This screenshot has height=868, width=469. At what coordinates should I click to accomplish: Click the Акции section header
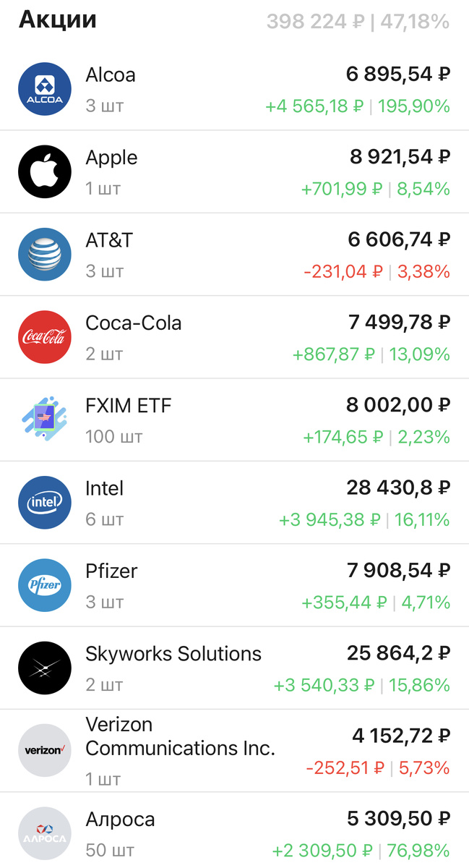pyautogui.click(x=58, y=20)
